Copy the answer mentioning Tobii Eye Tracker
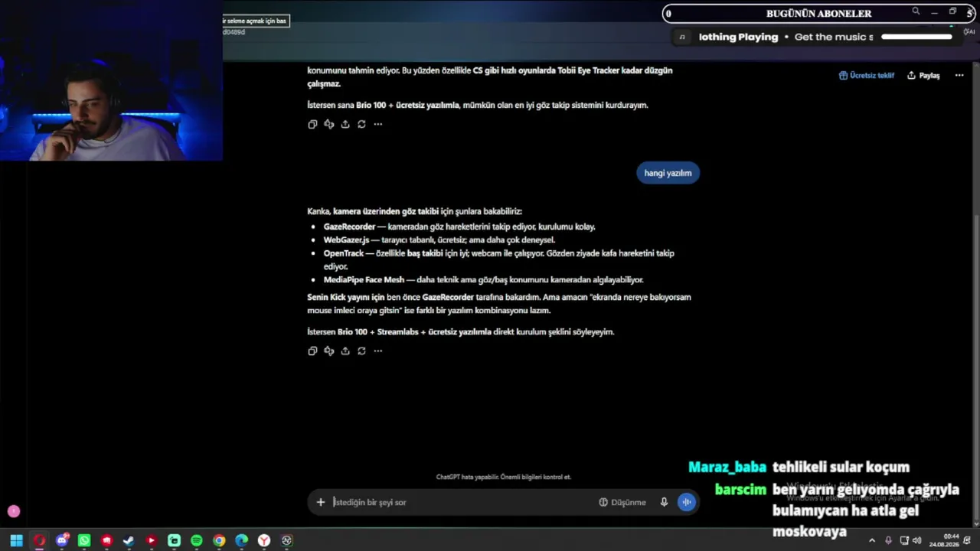Image resolution: width=980 pixels, height=551 pixels. pyautogui.click(x=312, y=124)
